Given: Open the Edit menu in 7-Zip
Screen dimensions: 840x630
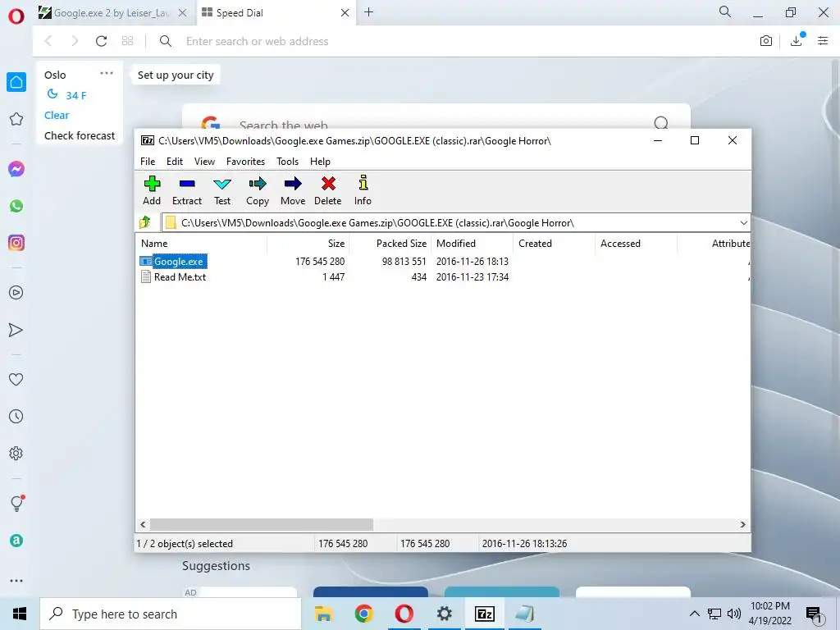Looking at the screenshot, I should click(x=175, y=162).
